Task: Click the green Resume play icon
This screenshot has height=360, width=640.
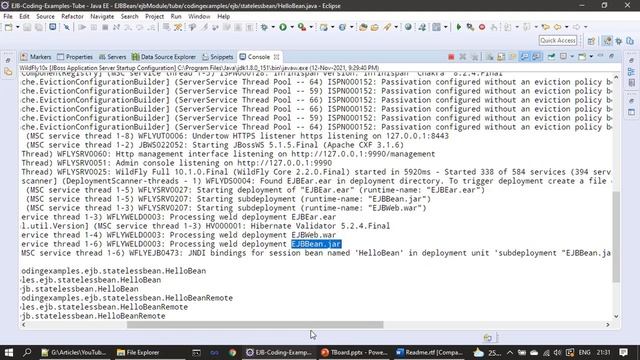Action: tap(458, 27)
